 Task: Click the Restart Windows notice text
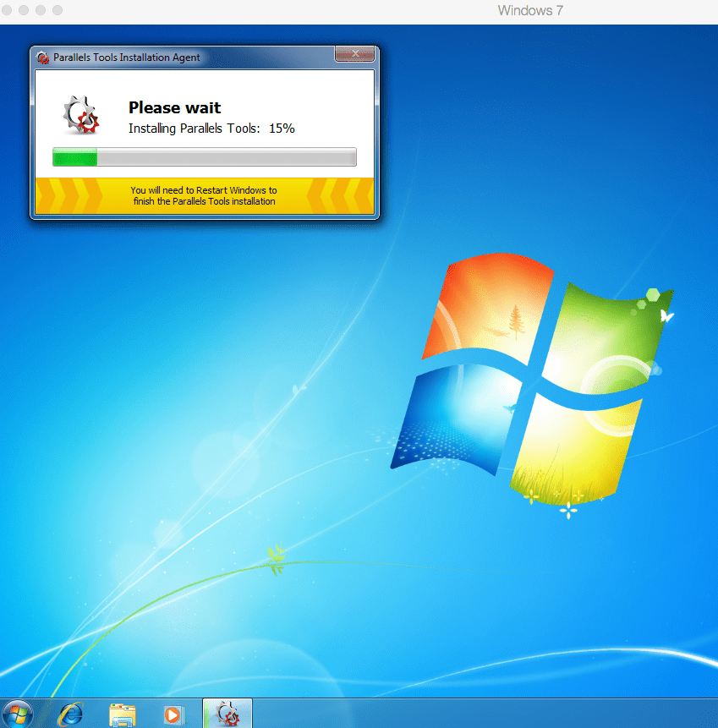click(204, 195)
